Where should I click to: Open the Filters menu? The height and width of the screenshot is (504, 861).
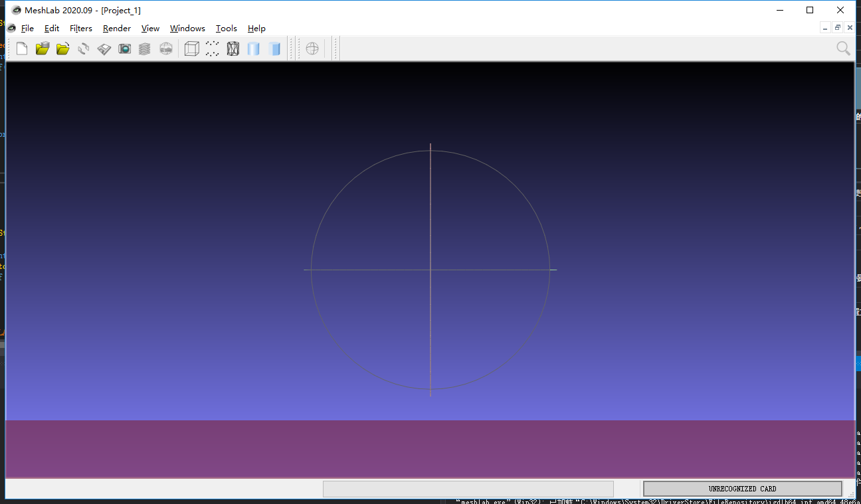click(80, 28)
